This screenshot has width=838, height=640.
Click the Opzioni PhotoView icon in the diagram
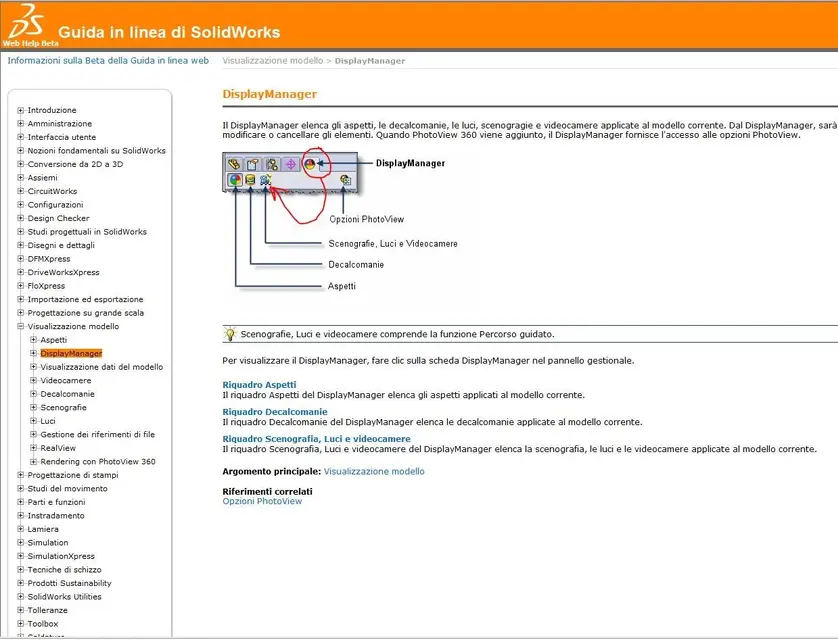point(345,180)
